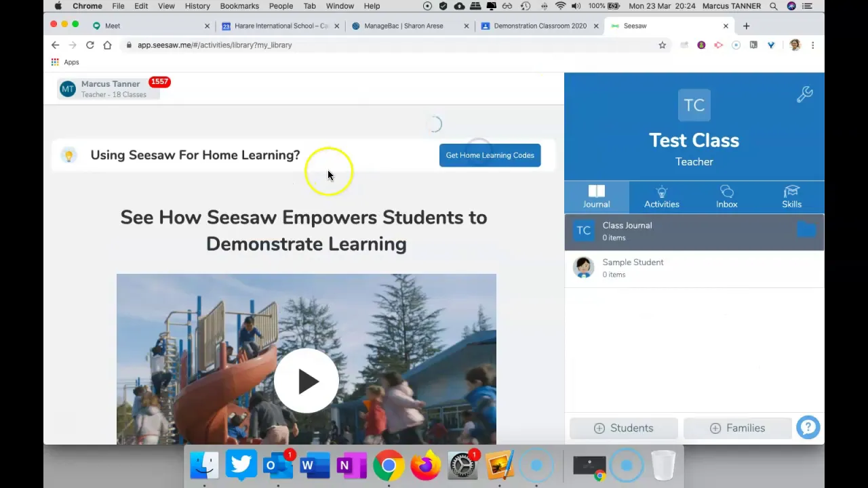
Task: Open the Apple menu
Action: tap(58, 6)
